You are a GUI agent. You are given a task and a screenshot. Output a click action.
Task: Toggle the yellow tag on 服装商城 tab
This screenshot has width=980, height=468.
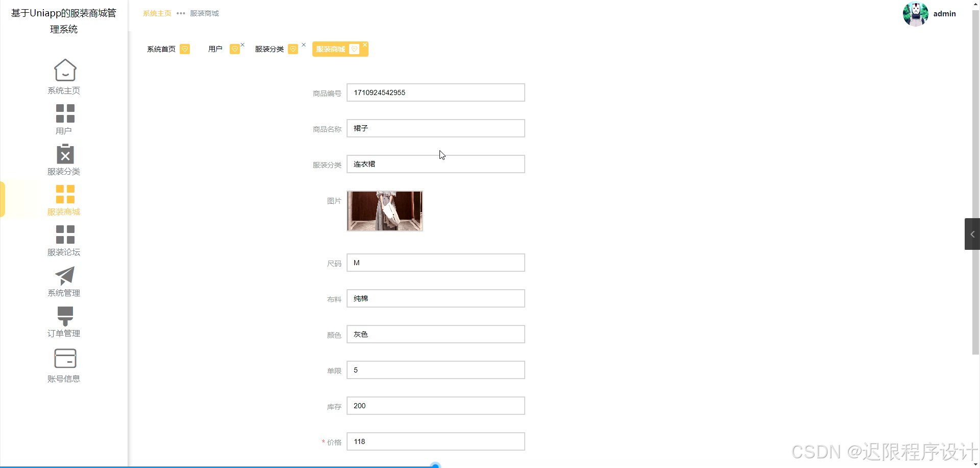pos(354,49)
